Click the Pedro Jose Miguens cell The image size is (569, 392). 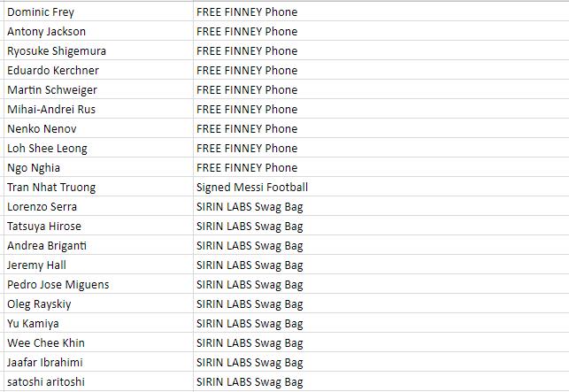pyautogui.click(x=98, y=284)
